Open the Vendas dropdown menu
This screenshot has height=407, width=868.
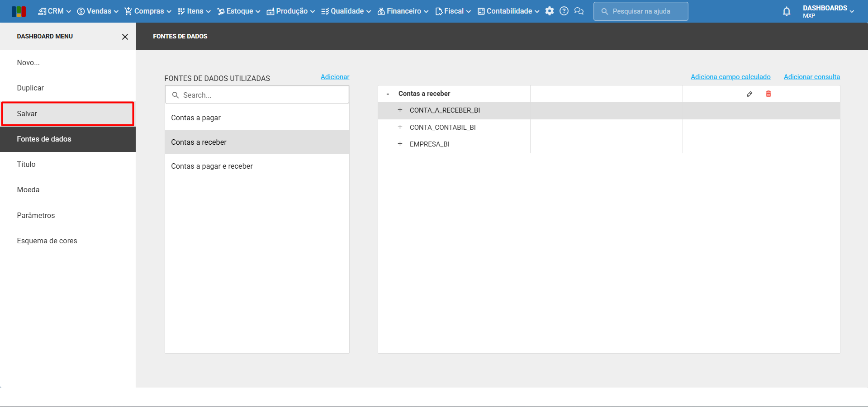coord(98,11)
